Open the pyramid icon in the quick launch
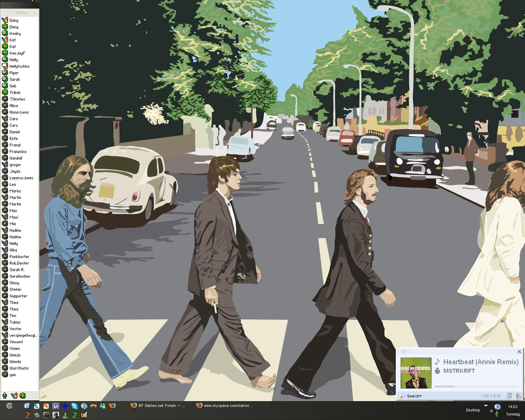The image size is (525, 420). [x=65, y=415]
